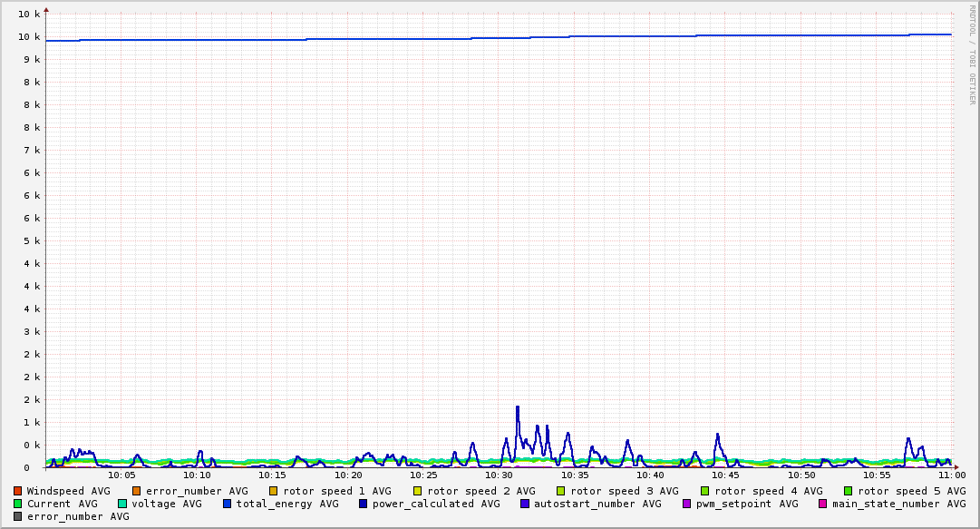Viewport: 980px width, 529px height.
Task: Click the RRDTOOL / TOBI OETIKER watermark
Action: coord(972,54)
